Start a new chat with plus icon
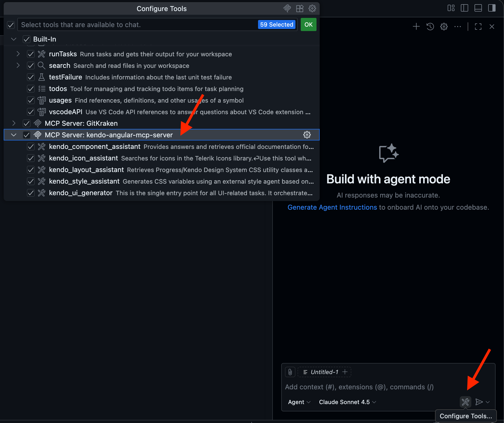The width and height of the screenshot is (504, 423). tap(416, 27)
